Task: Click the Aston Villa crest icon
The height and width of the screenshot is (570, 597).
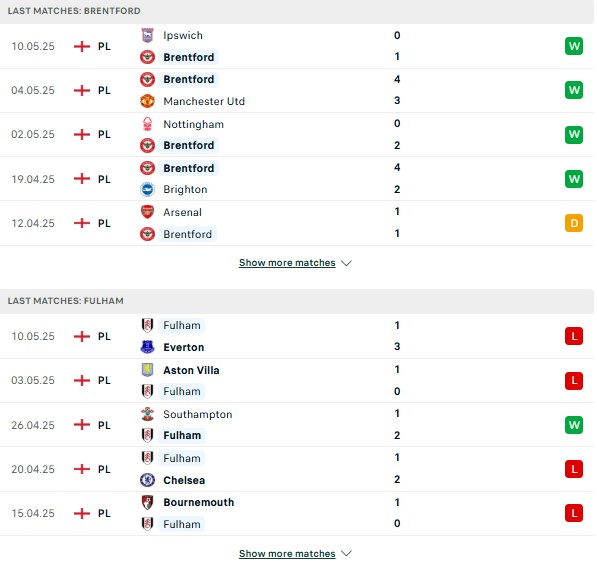Action: [x=147, y=370]
